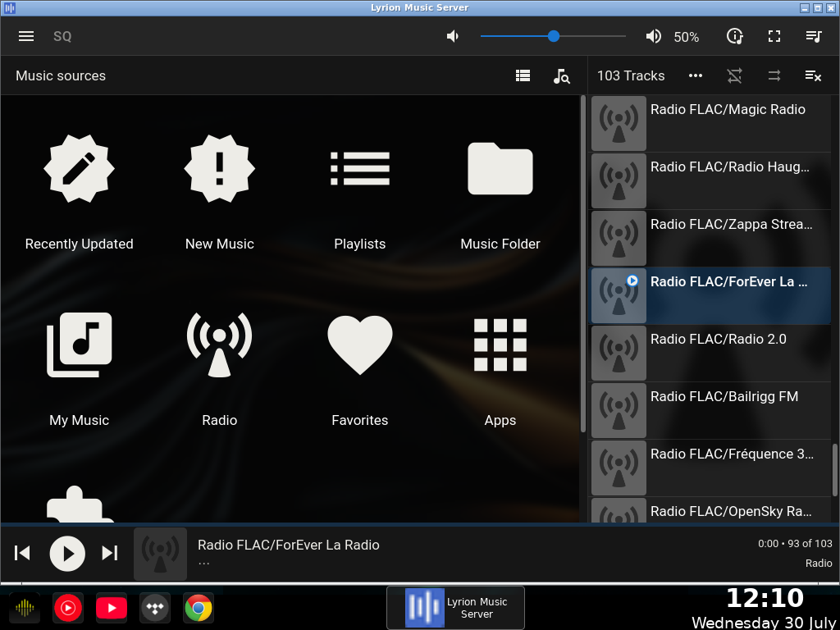Click the play indicator on ForEver La thumbnail

(632, 281)
